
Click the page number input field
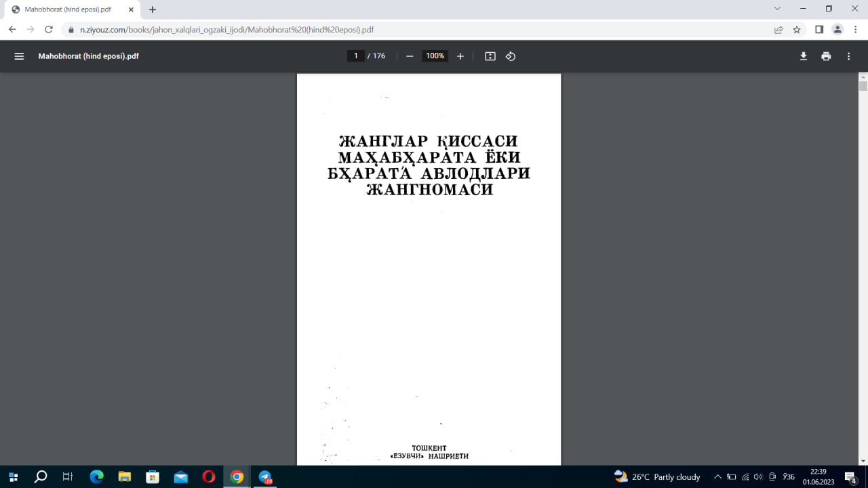click(x=356, y=56)
